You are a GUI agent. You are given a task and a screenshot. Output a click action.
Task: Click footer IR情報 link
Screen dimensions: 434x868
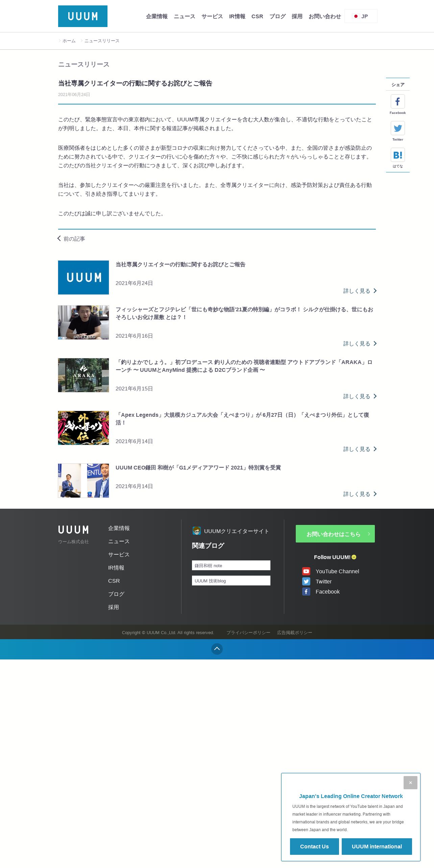(x=116, y=568)
